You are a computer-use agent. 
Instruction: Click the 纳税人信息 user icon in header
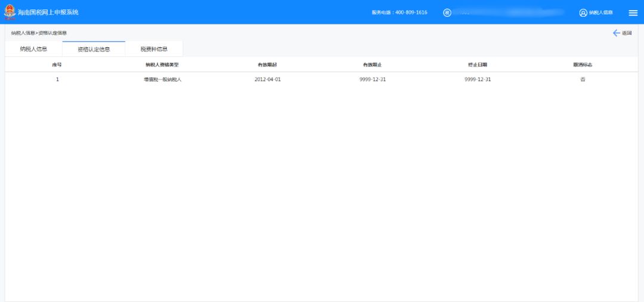coord(583,13)
